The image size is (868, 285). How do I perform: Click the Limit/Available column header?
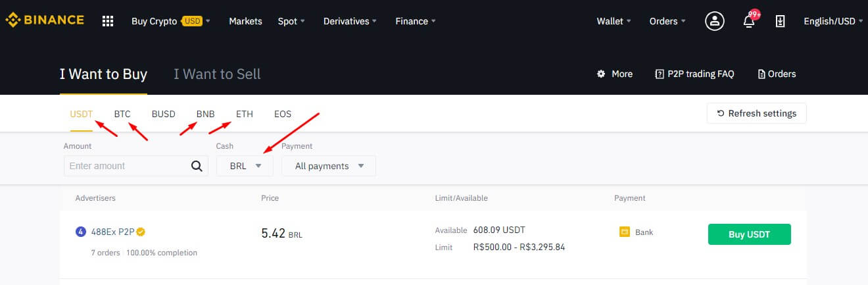click(x=461, y=198)
